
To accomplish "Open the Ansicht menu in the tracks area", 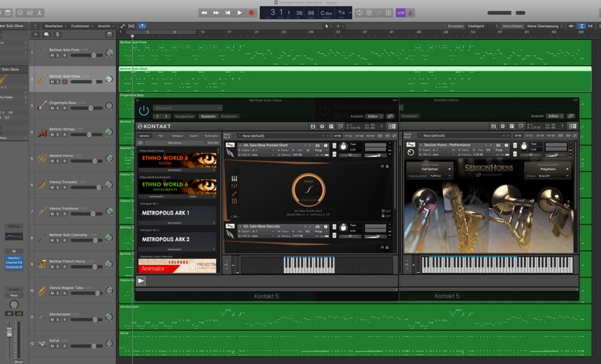I will [106, 26].
